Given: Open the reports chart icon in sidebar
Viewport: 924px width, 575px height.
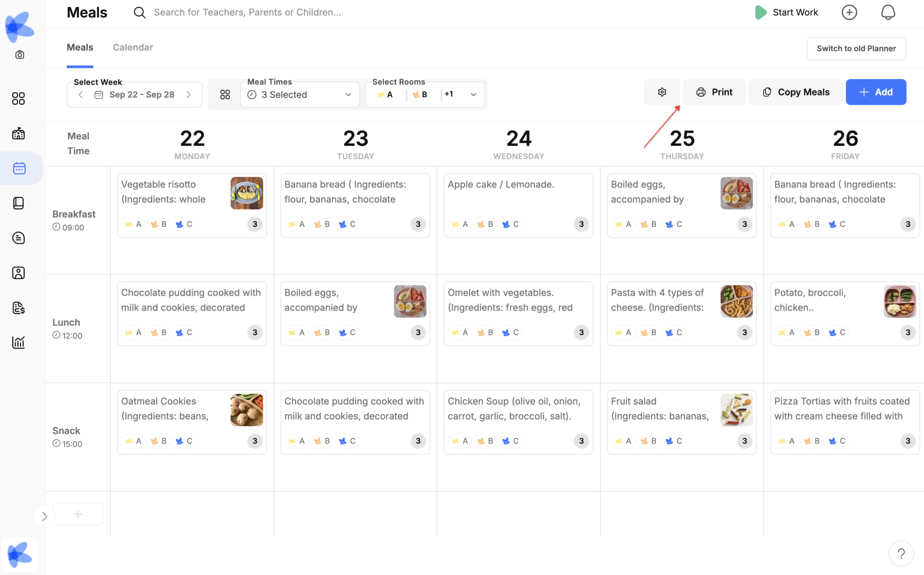Looking at the screenshot, I should pos(18,342).
